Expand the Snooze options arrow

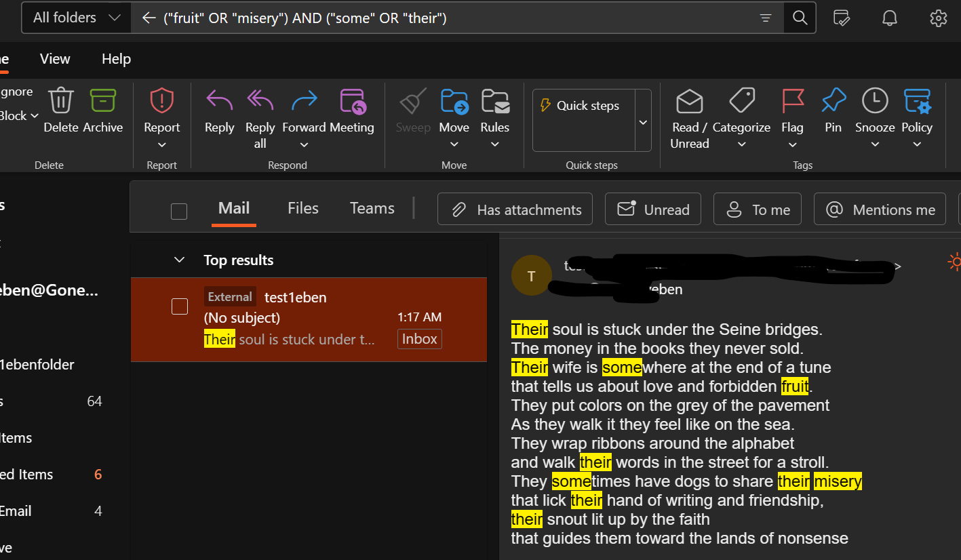coord(875,144)
